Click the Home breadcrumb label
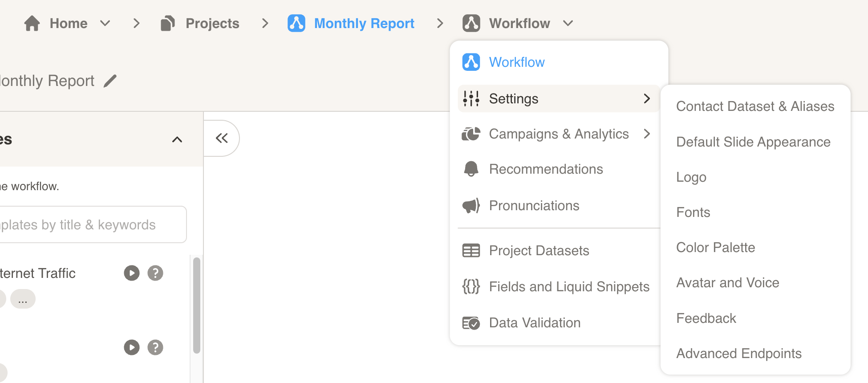The image size is (868, 383). tap(69, 23)
